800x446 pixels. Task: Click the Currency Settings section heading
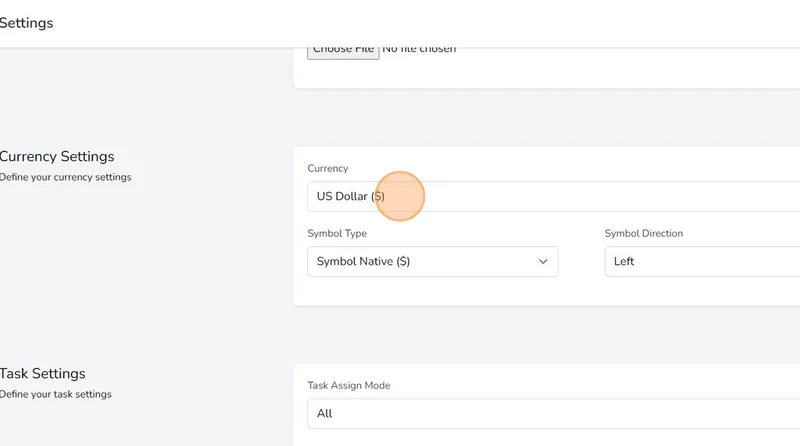(x=57, y=157)
